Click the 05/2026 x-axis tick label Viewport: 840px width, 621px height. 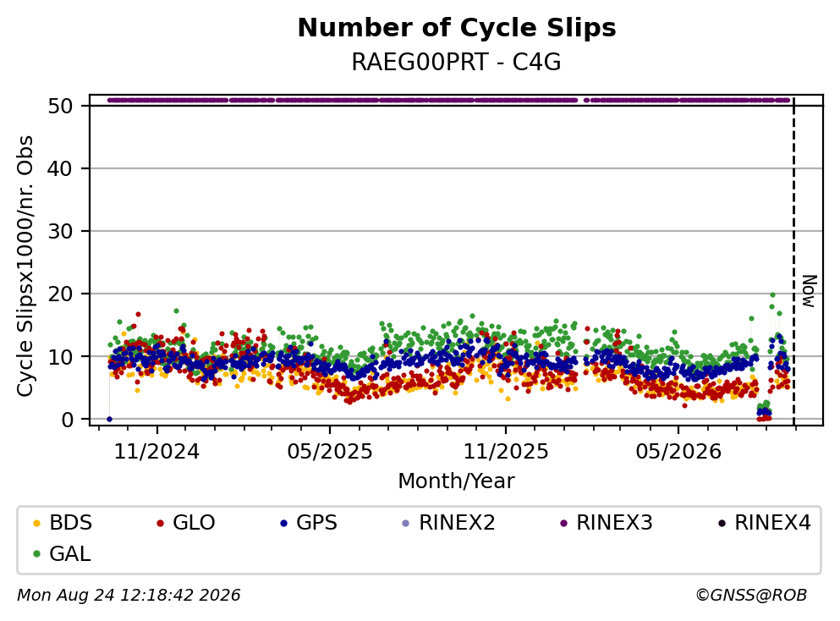tap(678, 452)
